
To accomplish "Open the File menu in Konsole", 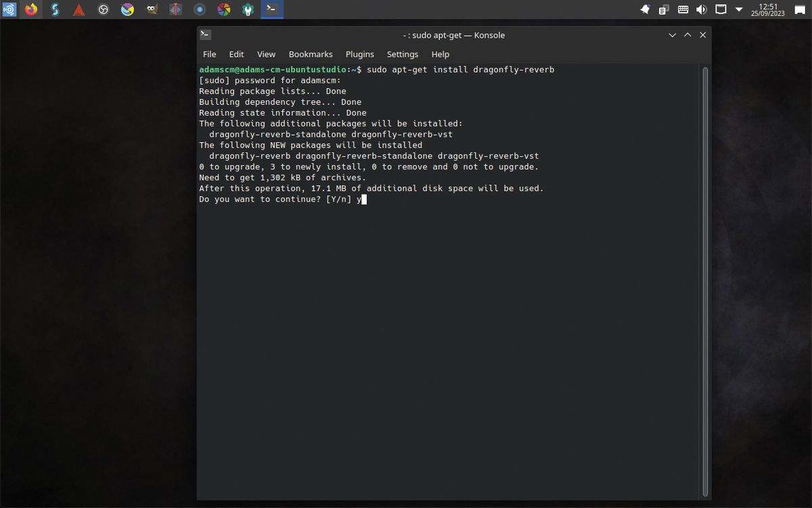I will click(x=209, y=54).
